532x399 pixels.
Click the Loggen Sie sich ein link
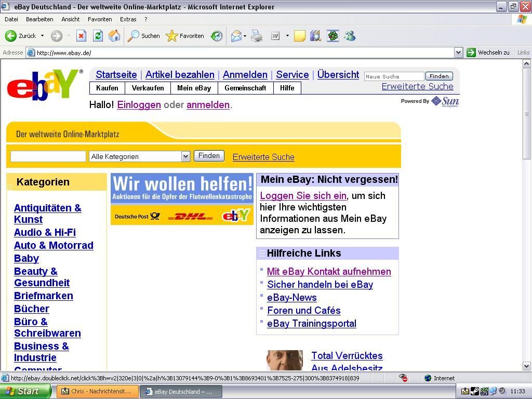[303, 196]
